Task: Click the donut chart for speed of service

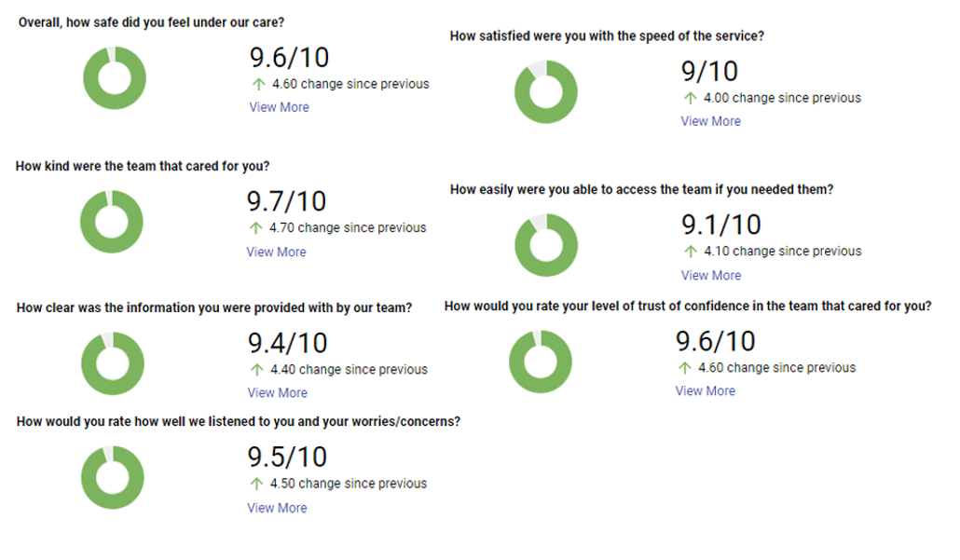Action: (545, 92)
